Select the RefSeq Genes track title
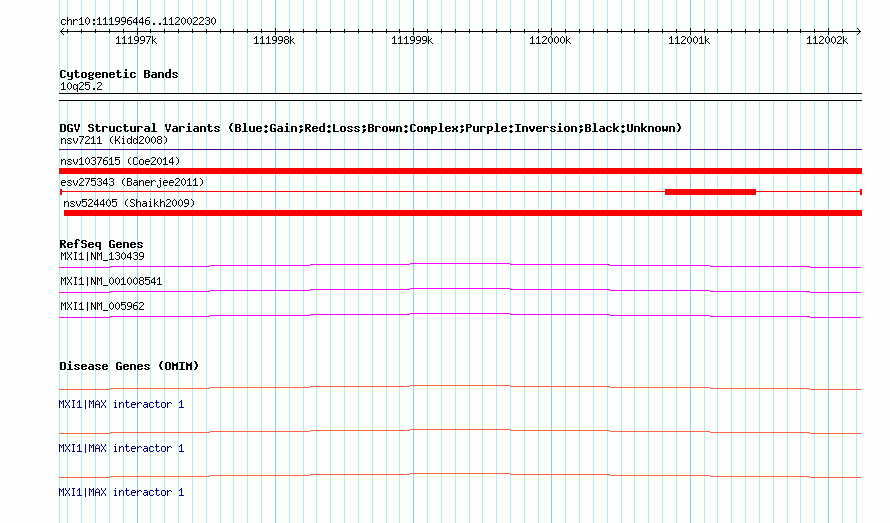Viewport: 890px width, 523px height. [x=101, y=244]
